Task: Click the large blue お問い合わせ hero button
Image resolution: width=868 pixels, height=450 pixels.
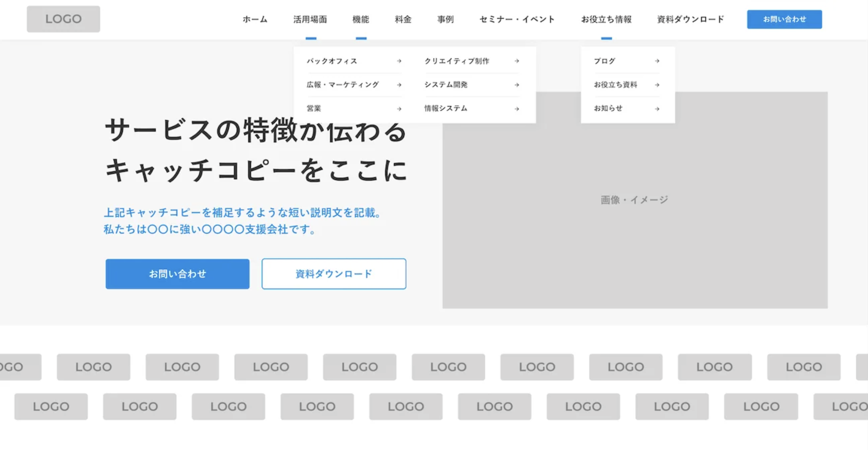Action: pyautogui.click(x=177, y=274)
